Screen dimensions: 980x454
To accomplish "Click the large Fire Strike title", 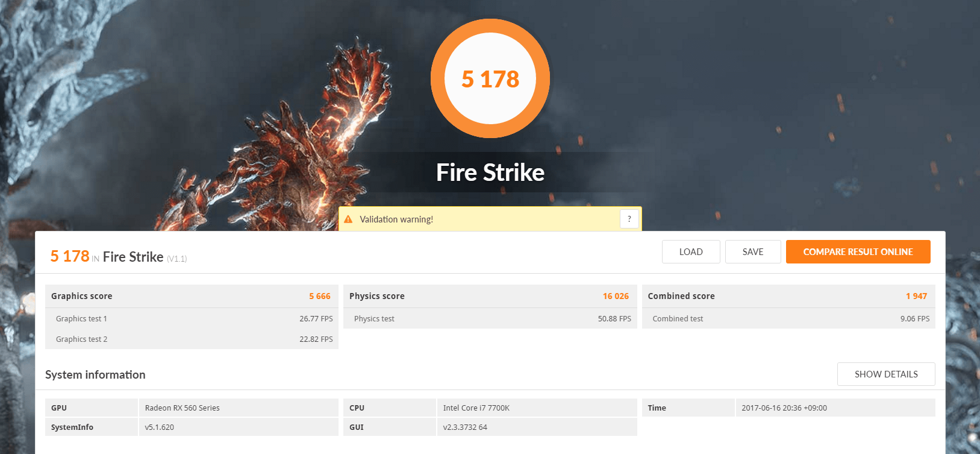I will pos(490,172).
